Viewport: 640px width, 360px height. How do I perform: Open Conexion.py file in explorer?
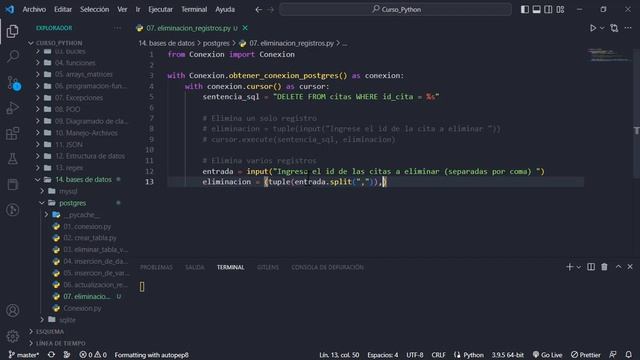pos(82,309)
